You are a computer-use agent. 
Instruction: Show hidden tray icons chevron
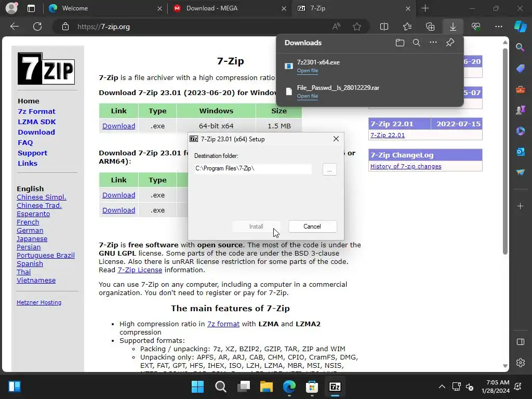tap(442, 387)
